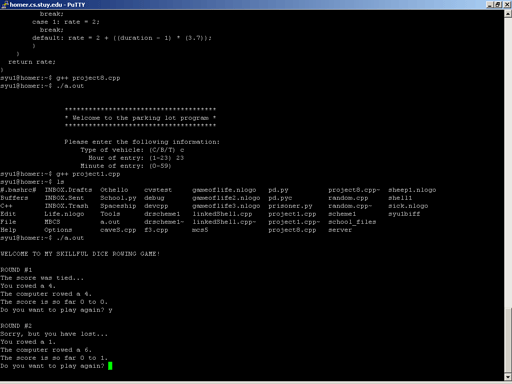This screenshot has height=384, width=512.
Task: Click the 'random.cpp' file name
Action: pos(348,198)
